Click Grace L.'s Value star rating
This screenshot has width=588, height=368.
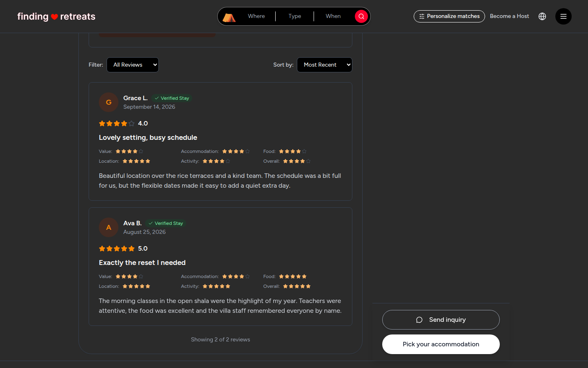(x=129, y=151)
